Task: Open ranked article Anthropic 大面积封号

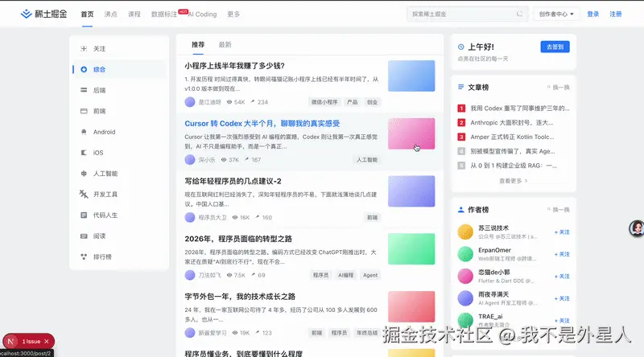Action: (512, 123)
